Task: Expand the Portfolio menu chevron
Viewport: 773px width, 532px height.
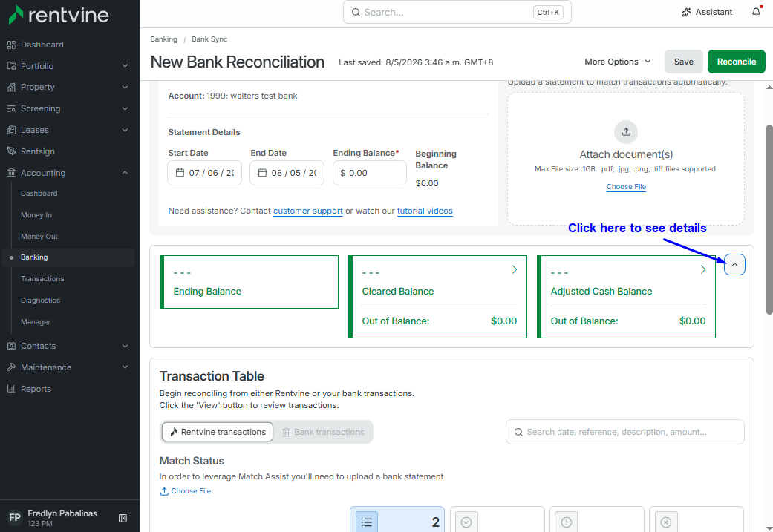Action: point(125,66)
